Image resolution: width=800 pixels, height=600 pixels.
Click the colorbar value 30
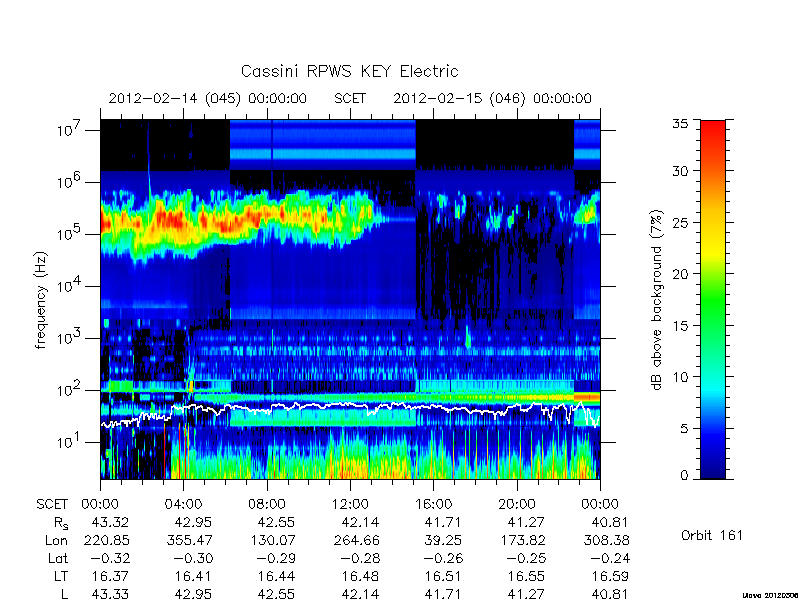(681, 170)
